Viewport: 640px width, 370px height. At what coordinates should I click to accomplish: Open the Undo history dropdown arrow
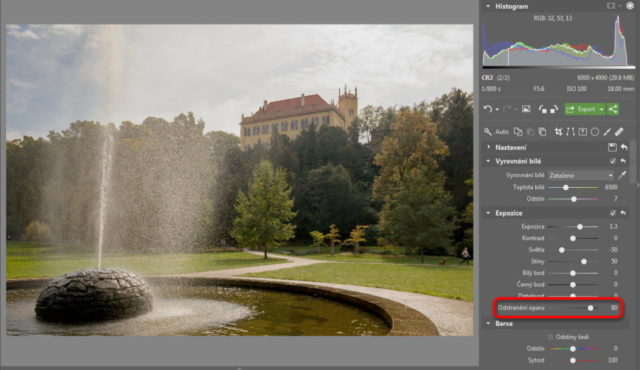(x=497, y=109)
